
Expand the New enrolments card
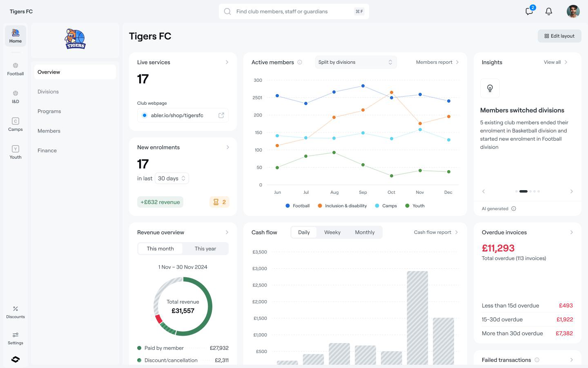click(227, 147)
